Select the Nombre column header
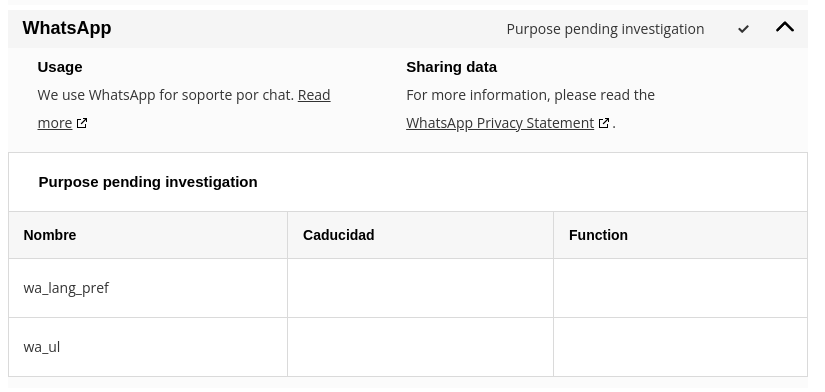The height and width of the screenshot is (392, 825). tap(148, 235)
